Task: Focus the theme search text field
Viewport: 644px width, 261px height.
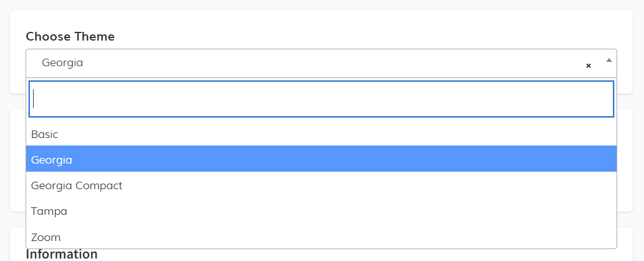Action: (x=321, y=99)
